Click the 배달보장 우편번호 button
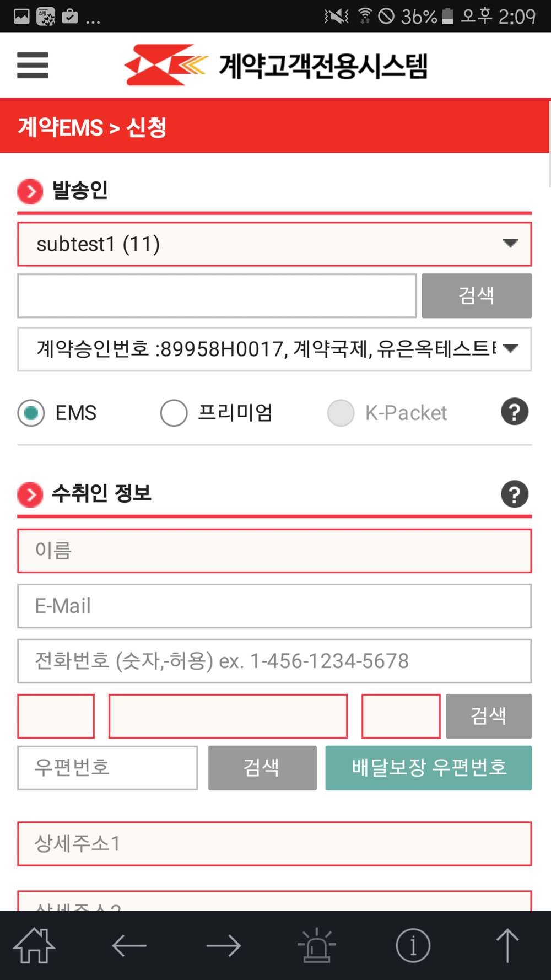This screenshot has width=551, height=980. point(429,768)
